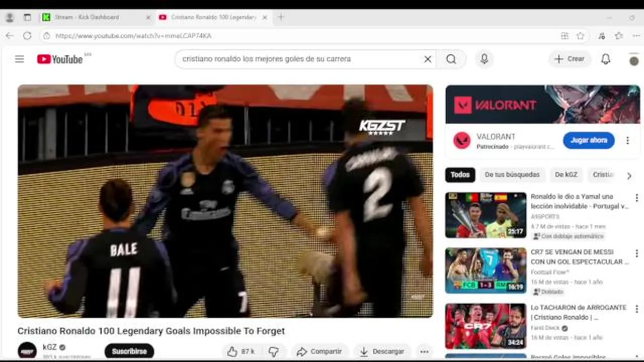Viewport: 644px width, 362px height.
Task: Click the A9SPORTS channel name
Action: click(545, 217)
